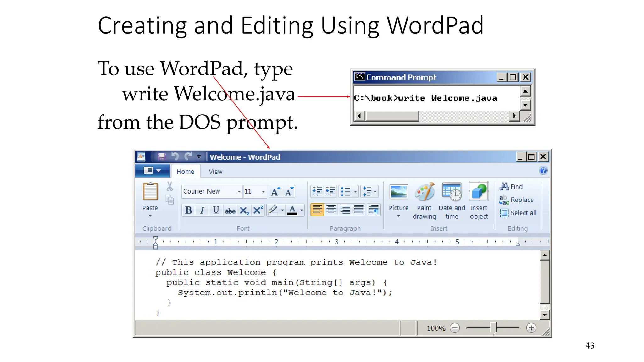This screenshot has height=362, width=644.
Task: Click the 'public class Welcome {' line
Action: coord(216,273)
